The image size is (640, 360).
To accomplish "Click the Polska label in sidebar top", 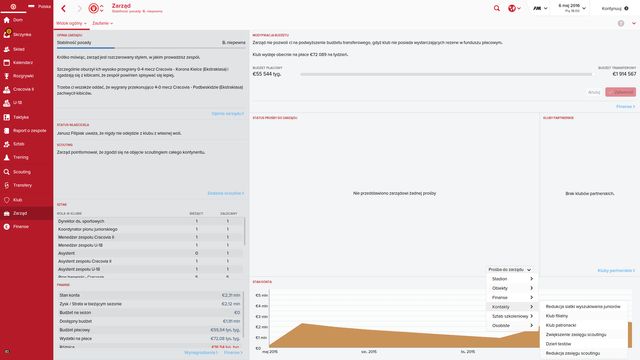I will point(44,7).
